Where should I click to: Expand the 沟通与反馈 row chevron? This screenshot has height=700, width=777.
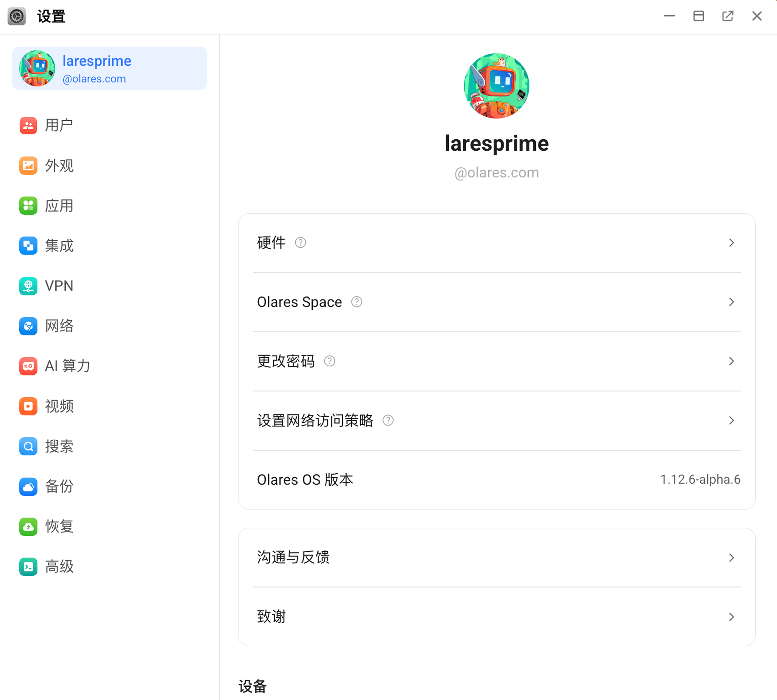(732, 558)
